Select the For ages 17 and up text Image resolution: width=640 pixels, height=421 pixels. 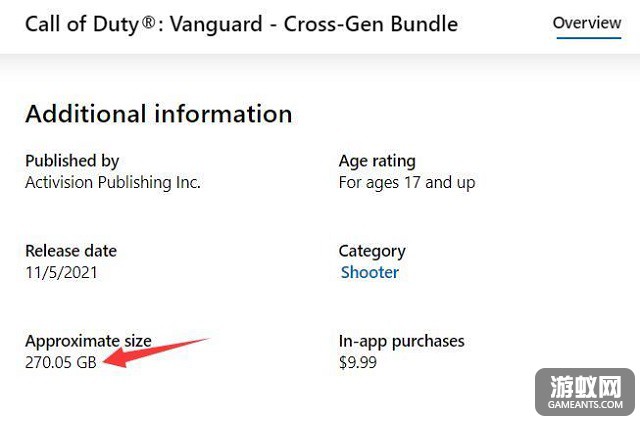[407, 183]
